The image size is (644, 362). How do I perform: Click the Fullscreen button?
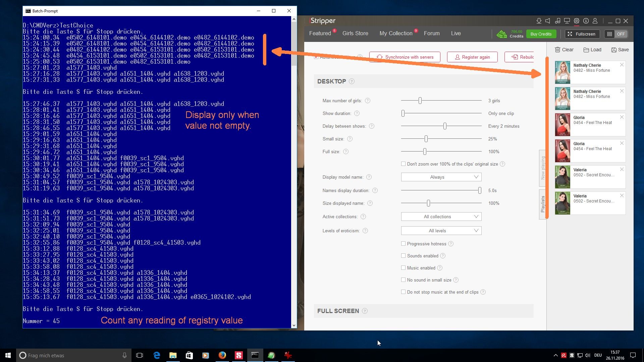582,34
